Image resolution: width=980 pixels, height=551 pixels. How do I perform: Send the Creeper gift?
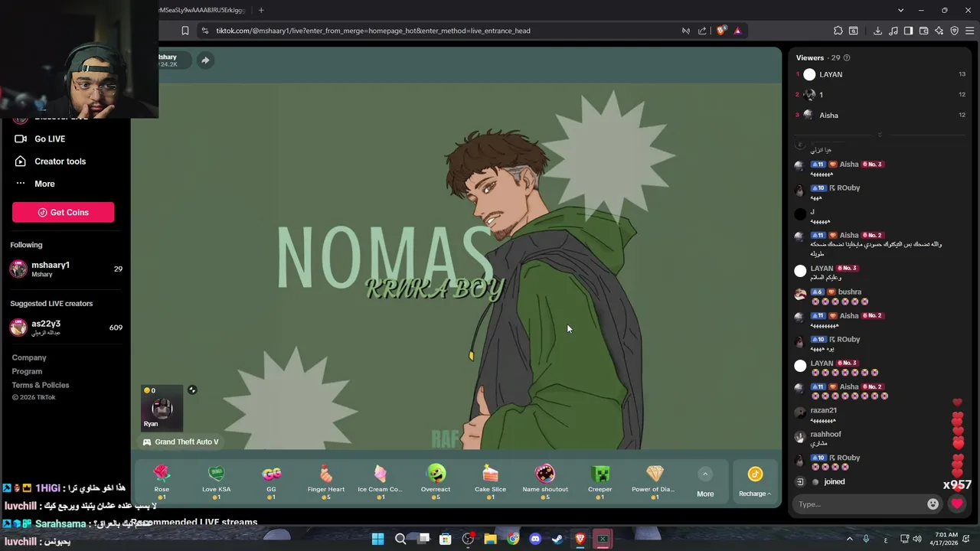point(600,482)
